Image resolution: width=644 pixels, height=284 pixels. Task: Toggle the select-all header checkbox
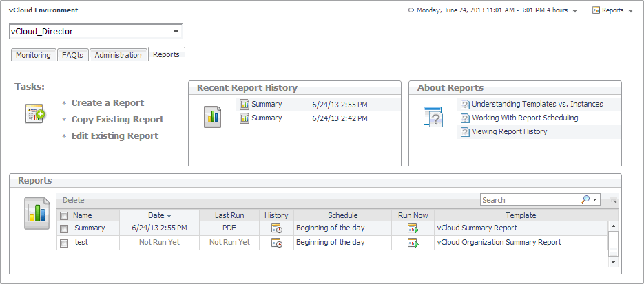point(64,216)
